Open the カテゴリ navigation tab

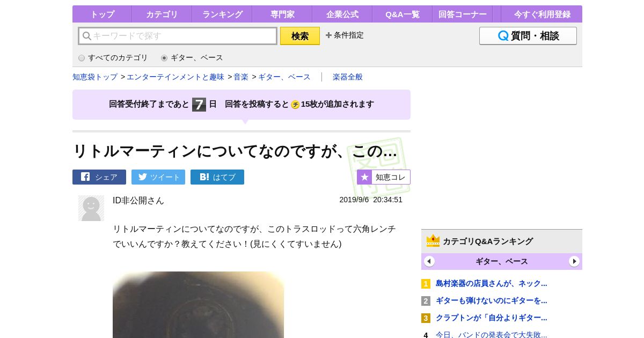click(x=162, y=14)
